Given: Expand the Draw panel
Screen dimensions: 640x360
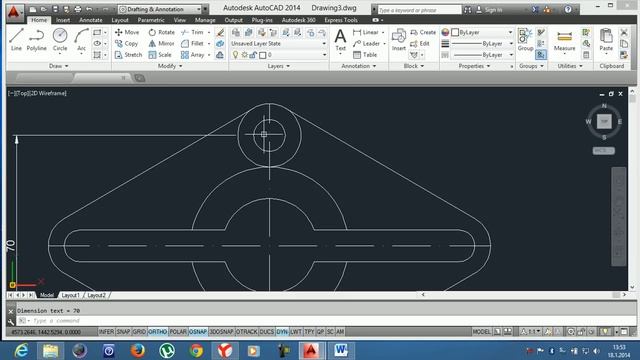Looking at the screenshot, I should [58, 66].
